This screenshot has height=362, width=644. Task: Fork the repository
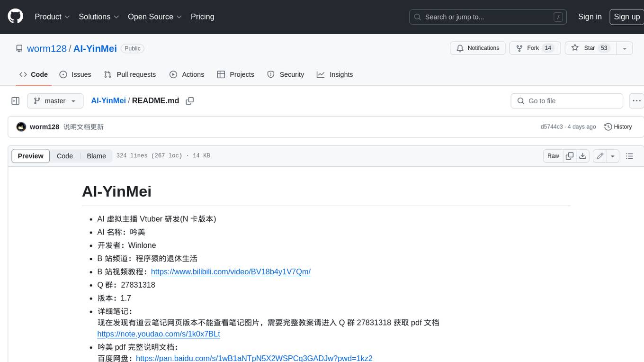535,48
